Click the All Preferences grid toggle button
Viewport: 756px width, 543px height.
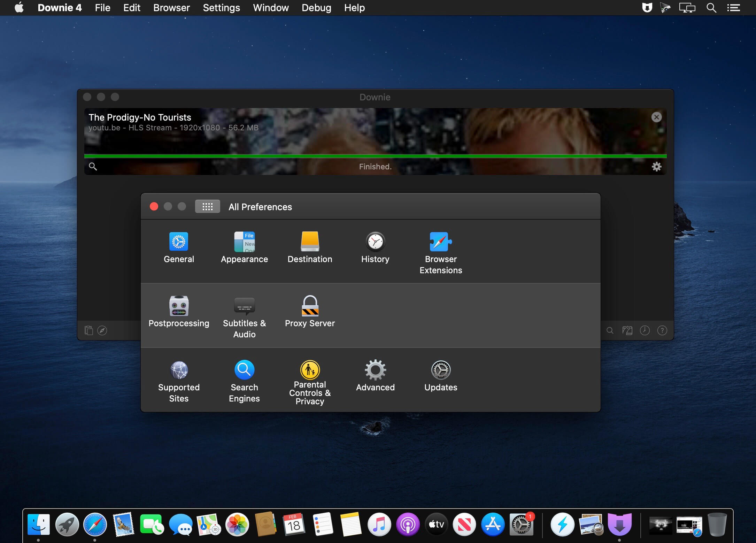pyautogui.click(x=207, y=207)
